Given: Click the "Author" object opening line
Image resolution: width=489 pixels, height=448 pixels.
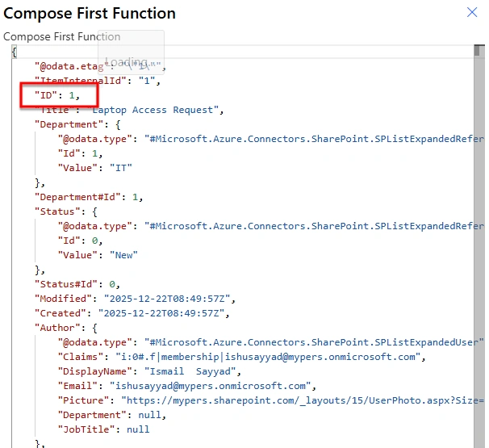Looking at the screenshot, I should [x=66, y=328].
